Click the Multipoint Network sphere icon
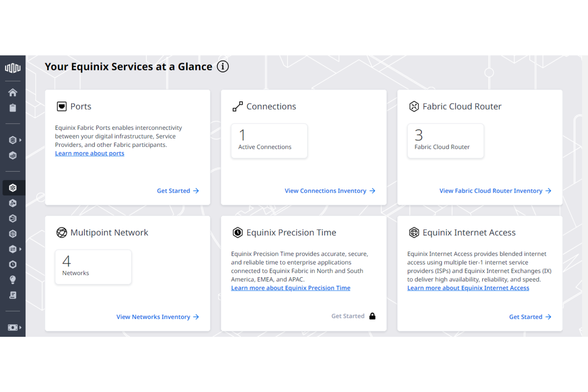Image resolution: width=588 pixels, height=392 pixels. (62, 232)
